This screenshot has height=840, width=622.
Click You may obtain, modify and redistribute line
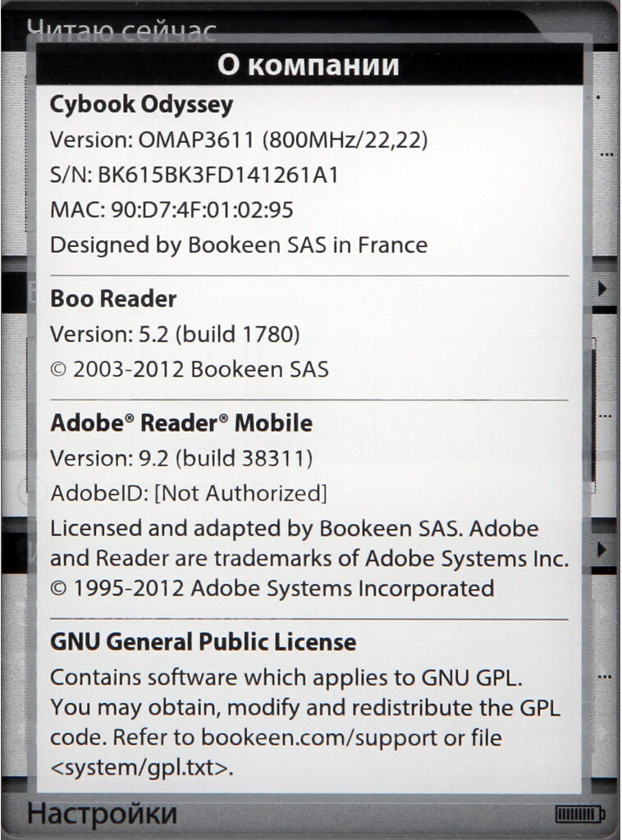pyautogui.click(x=305, y=708)
